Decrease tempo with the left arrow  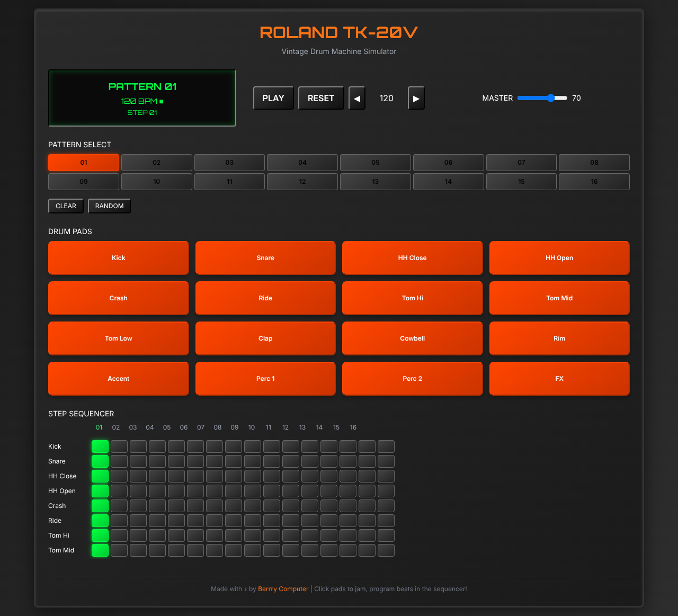tap(357, 99)
